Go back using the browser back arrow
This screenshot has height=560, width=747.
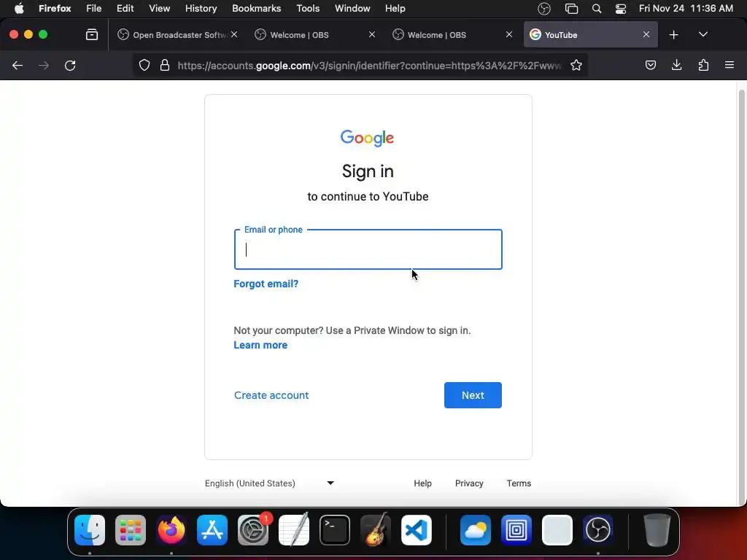pos(18,65)
